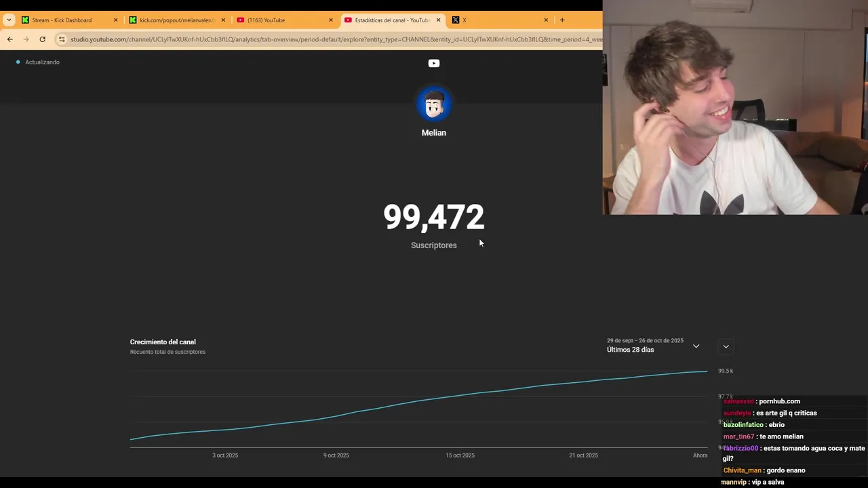Switch to the X tab
This screenshot has width=868, height=488.
coord(495,20)
